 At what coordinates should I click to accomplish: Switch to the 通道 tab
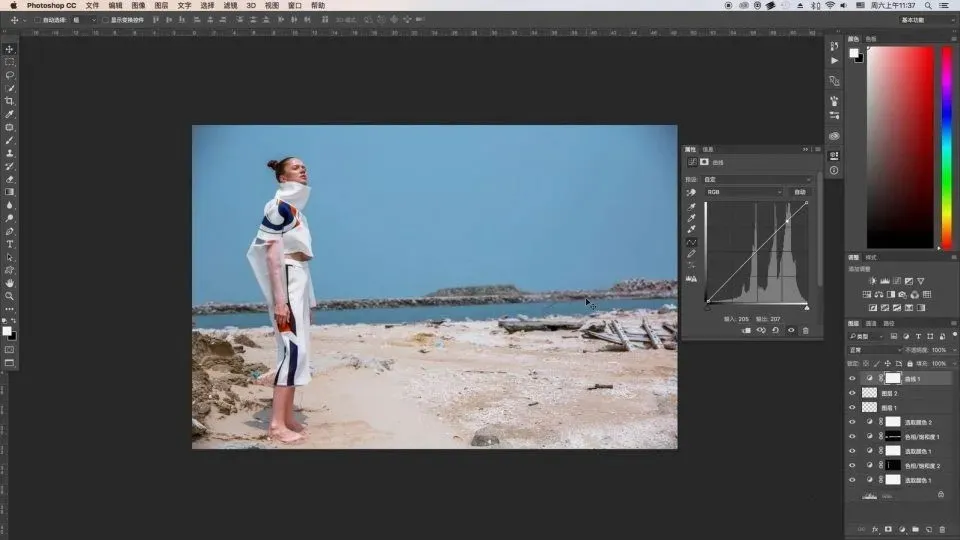point(872,323)
